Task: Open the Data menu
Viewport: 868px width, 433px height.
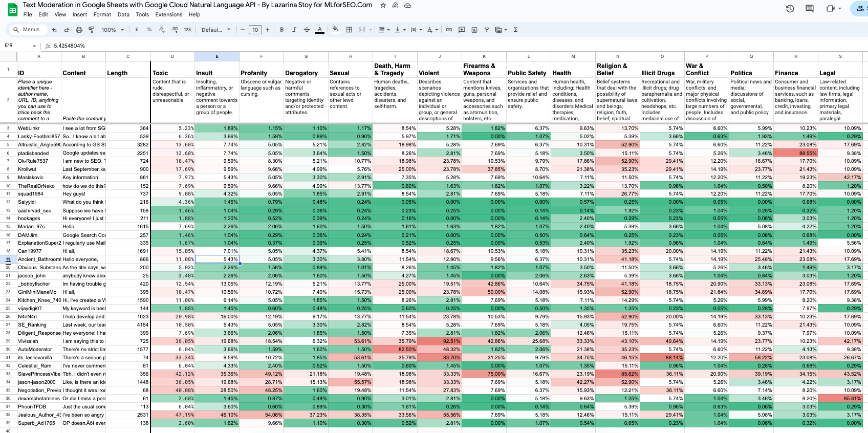Action: (x=123, y=14)
